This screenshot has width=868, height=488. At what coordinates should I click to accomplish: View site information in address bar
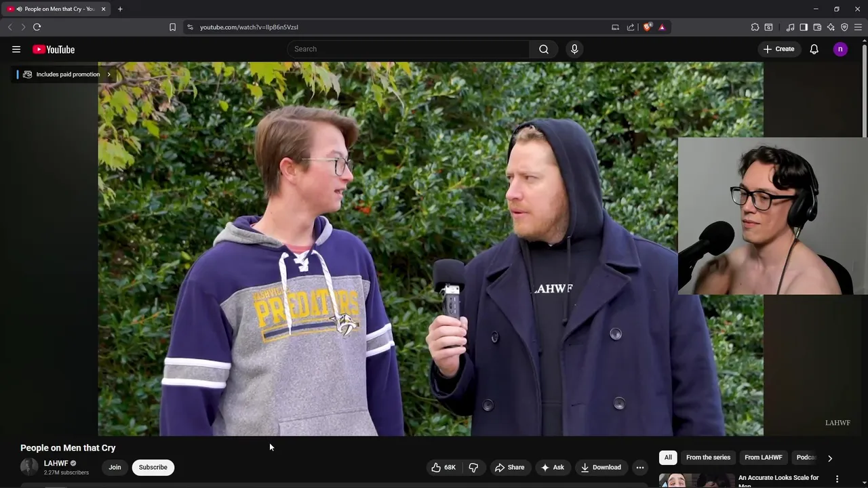tap(190, 27)
